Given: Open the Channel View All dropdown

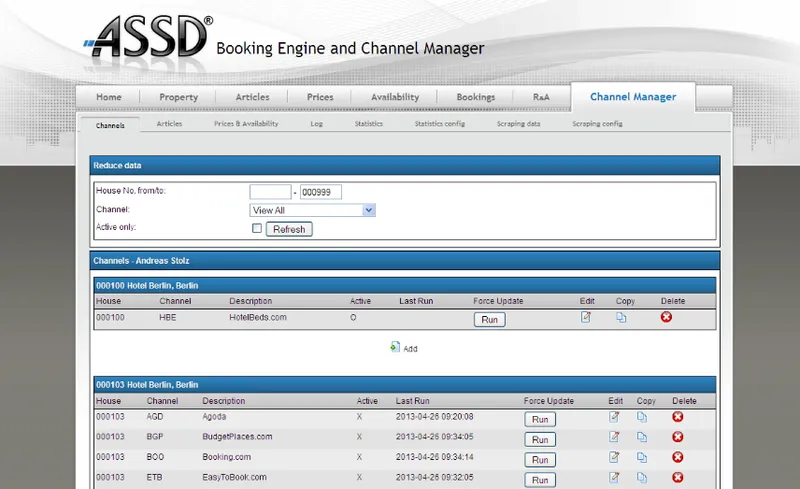Looking at the screenshot, I should 312,210.
